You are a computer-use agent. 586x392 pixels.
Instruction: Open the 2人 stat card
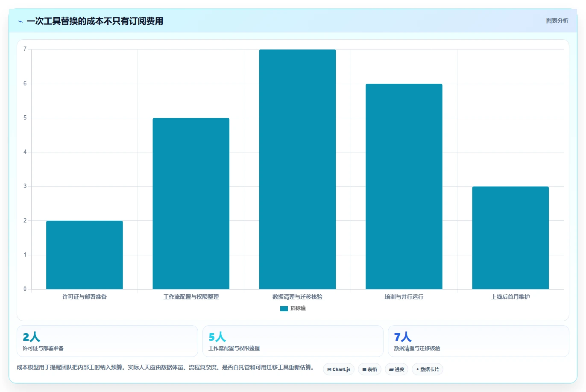(x=107, y=341)
